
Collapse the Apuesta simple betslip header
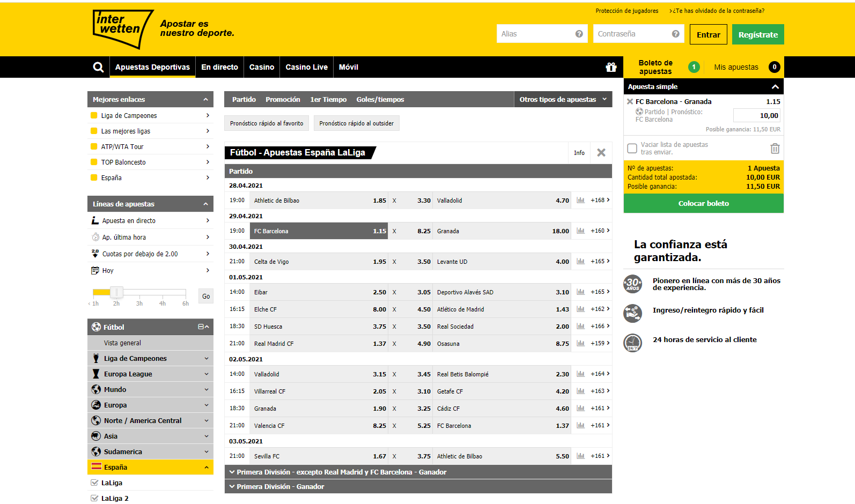[775, 86]
